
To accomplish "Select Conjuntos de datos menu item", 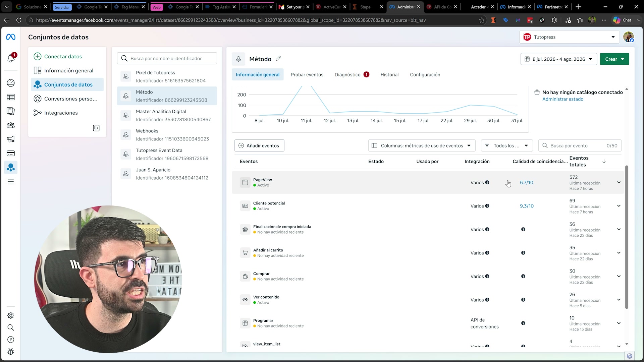I will coord(67,84).
